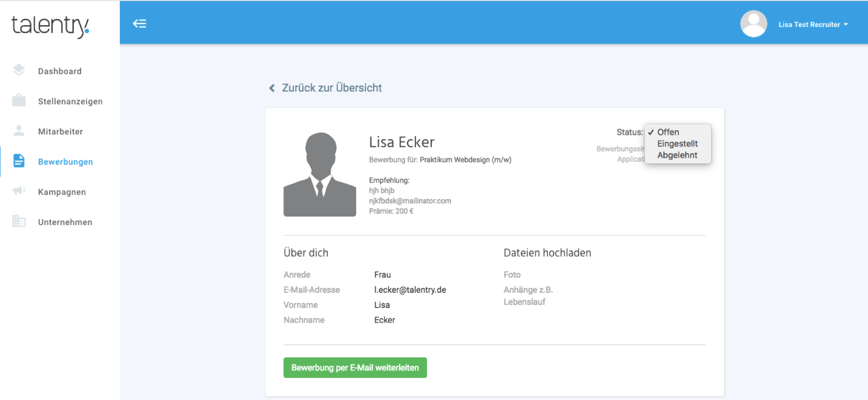Click the Stellenanzeigen briefcase icon
The width and height of the screenshot is (868, 400).
point(19,100)
